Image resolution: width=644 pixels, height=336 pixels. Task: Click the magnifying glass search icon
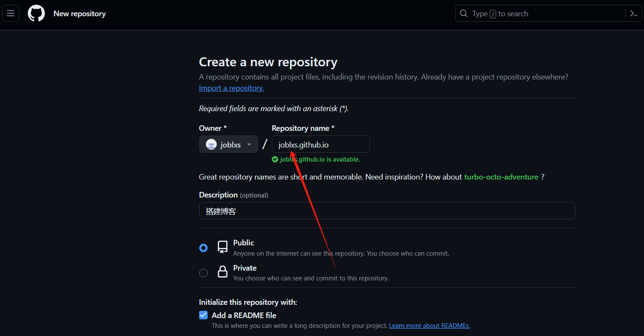coord(464,14)
